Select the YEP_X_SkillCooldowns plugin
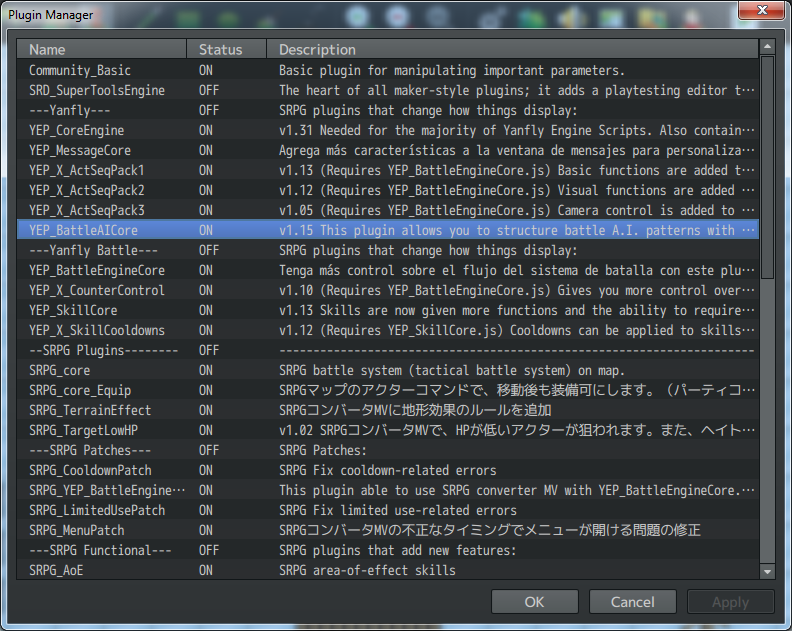Viewport: 792px width, 631px height. [388, 330]
